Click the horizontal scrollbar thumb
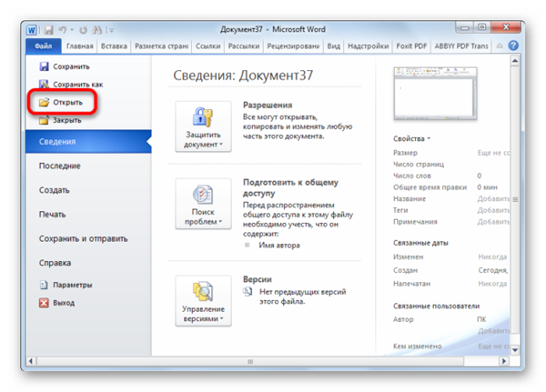The width and height of the screenshot is (546, 392). point(250,361)
